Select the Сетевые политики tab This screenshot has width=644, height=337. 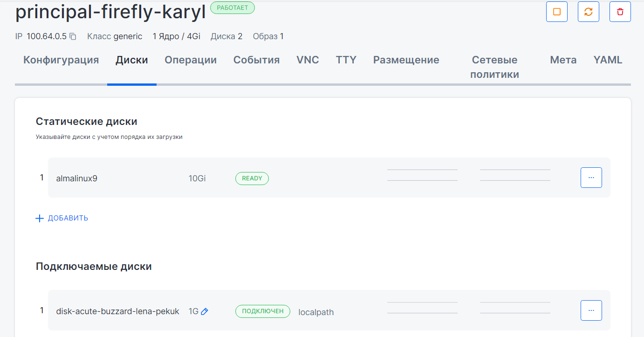(x=494, y=67)
